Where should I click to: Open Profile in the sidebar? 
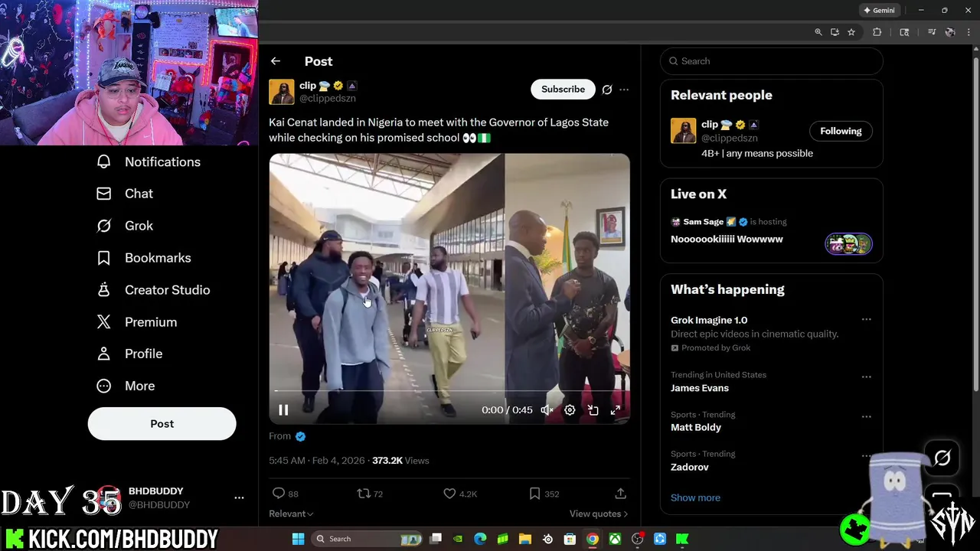pyautogui.click(x=130, y=354)
